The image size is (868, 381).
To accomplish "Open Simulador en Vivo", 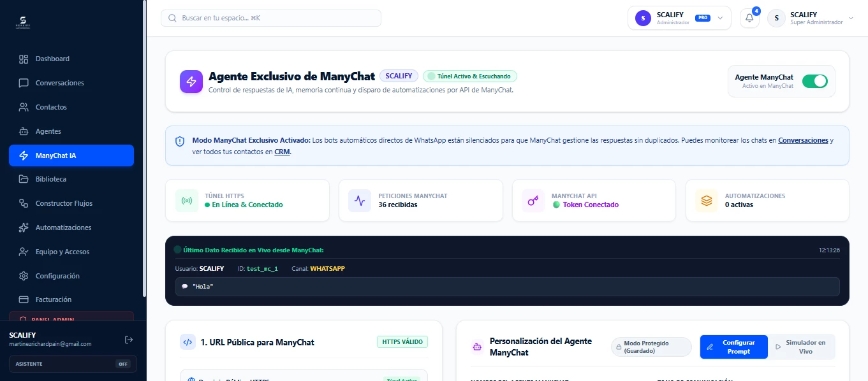I will 801,347.
